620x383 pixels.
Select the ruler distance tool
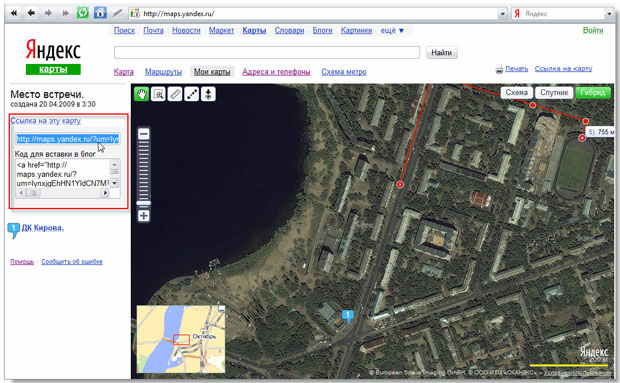[175, 94]
